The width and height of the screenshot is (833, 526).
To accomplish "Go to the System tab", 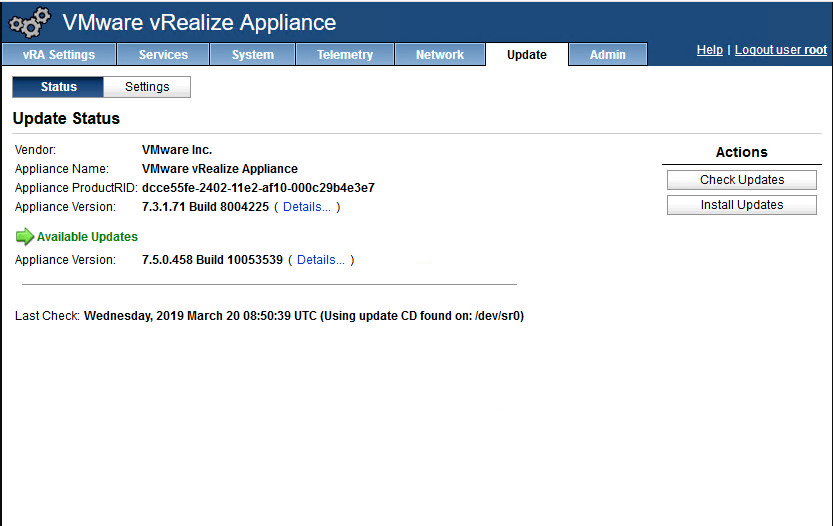I will [253, 55].
